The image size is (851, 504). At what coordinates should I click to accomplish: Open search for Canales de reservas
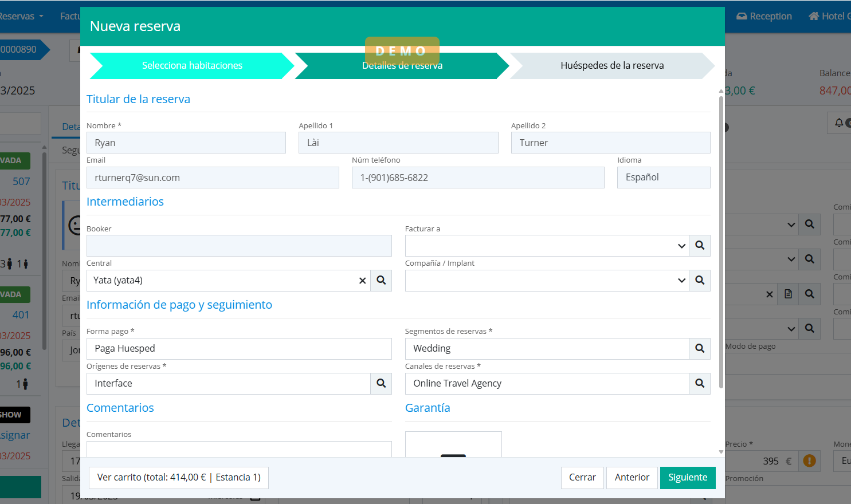coord(700,384)
